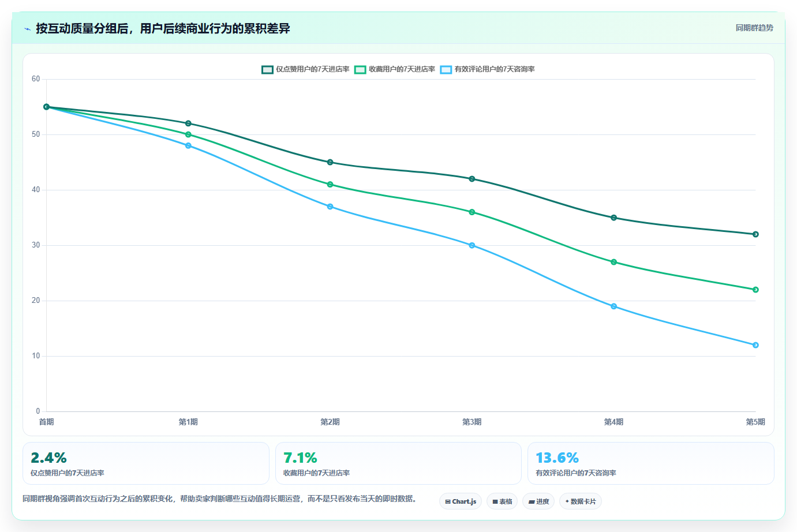Click the 同期群趋势 label in the header
The width and height of the screenshot is (797, 532).
pyautogui.click(x=754, y=28)
